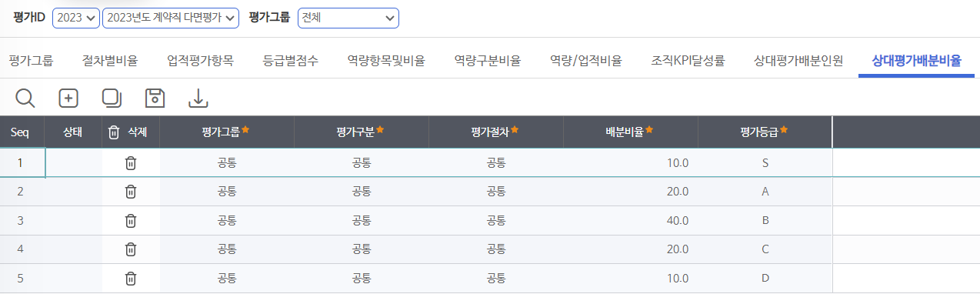Select the grade C cell
Viewport: 980px width, 294px height.
765,249
